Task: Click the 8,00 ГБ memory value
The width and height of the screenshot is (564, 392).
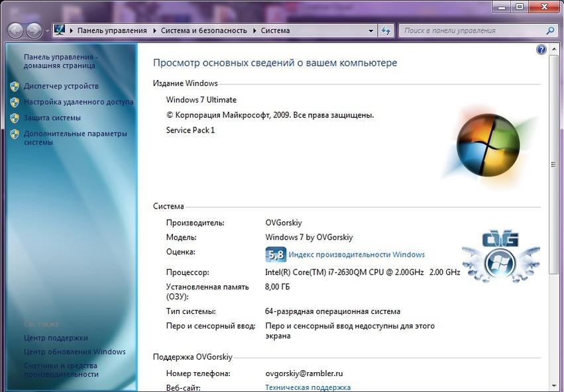Action: (x=277, y=287)
